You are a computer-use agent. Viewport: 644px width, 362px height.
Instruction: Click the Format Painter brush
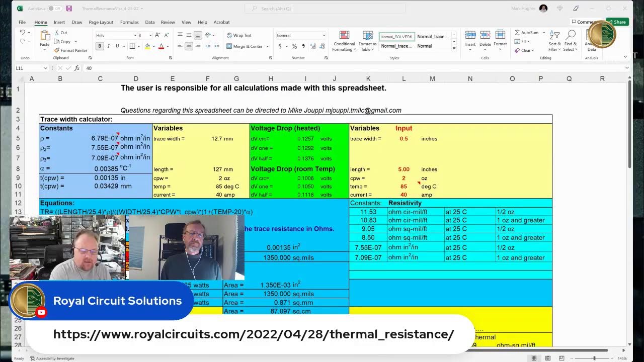(56, 50)
